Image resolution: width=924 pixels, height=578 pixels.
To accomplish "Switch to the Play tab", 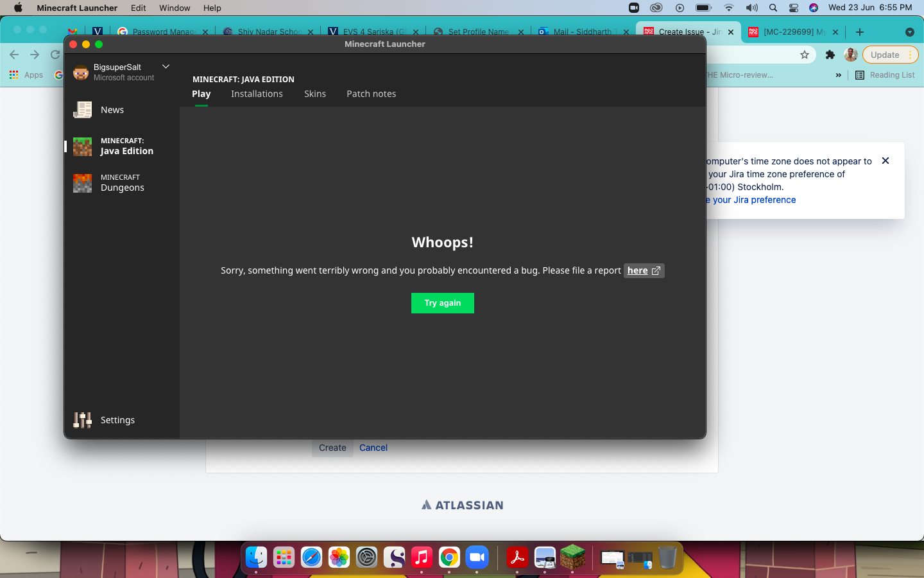I will click(201, 94).
